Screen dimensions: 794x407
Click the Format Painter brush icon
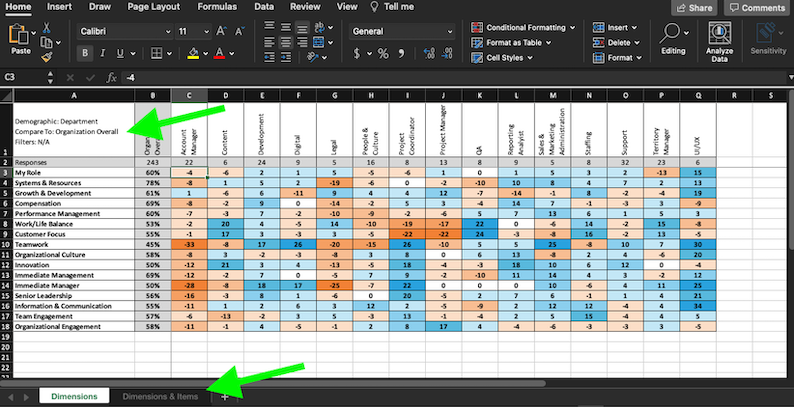click(48, 58)
